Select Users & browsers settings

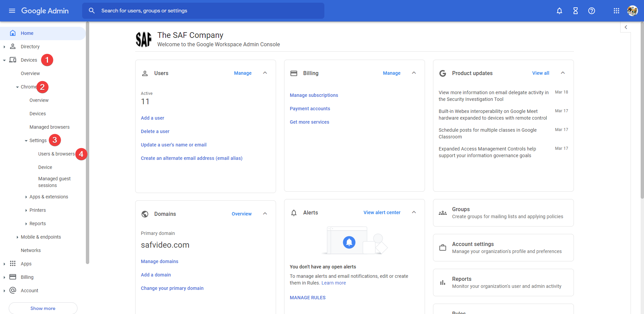[56, 154]
